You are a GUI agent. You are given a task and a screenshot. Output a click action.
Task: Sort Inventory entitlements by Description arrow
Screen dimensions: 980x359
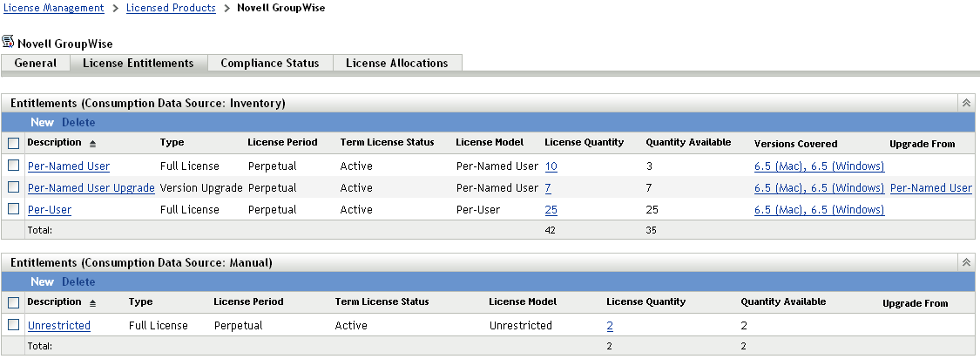93,143
